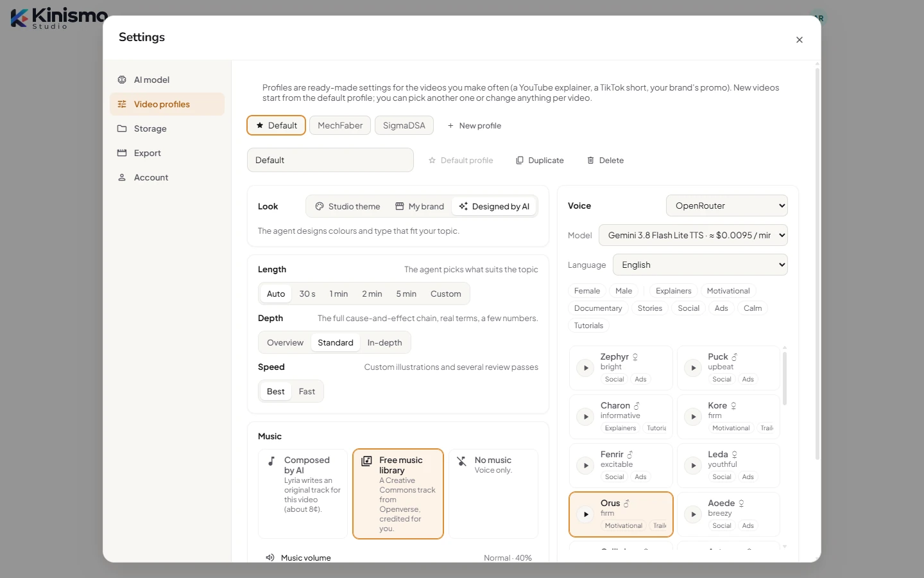Filter voices by Tutorials tag
The height and width of the screenshot is (578, 924).
pyautogui.click(x=588, y=326)
